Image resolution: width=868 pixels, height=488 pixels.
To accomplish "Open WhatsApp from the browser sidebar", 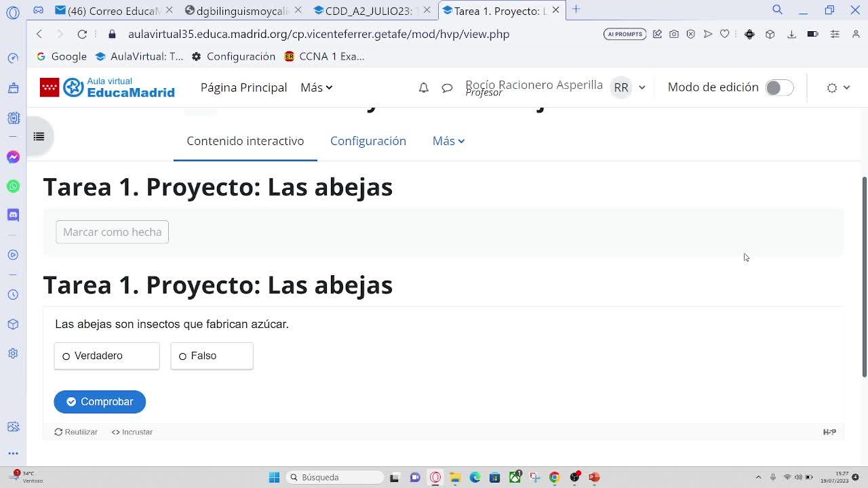I will tap(13, 186).
